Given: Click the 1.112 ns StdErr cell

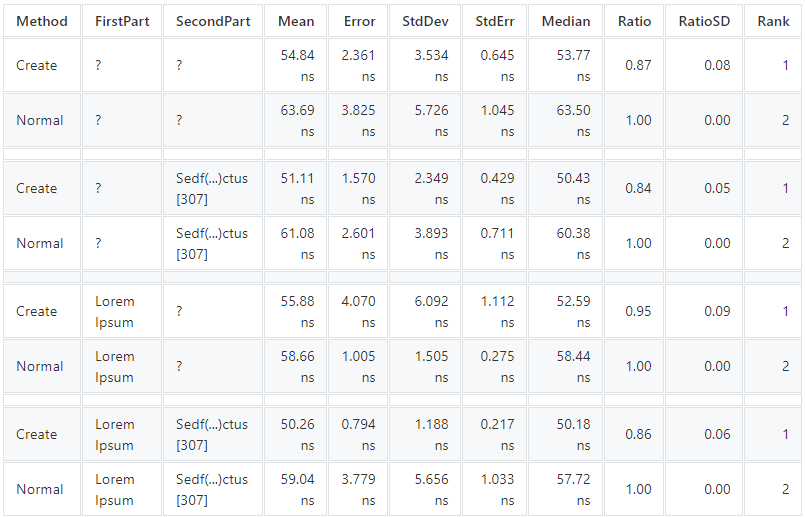Looking at the screenshot, I should click(x=496, y=311).
